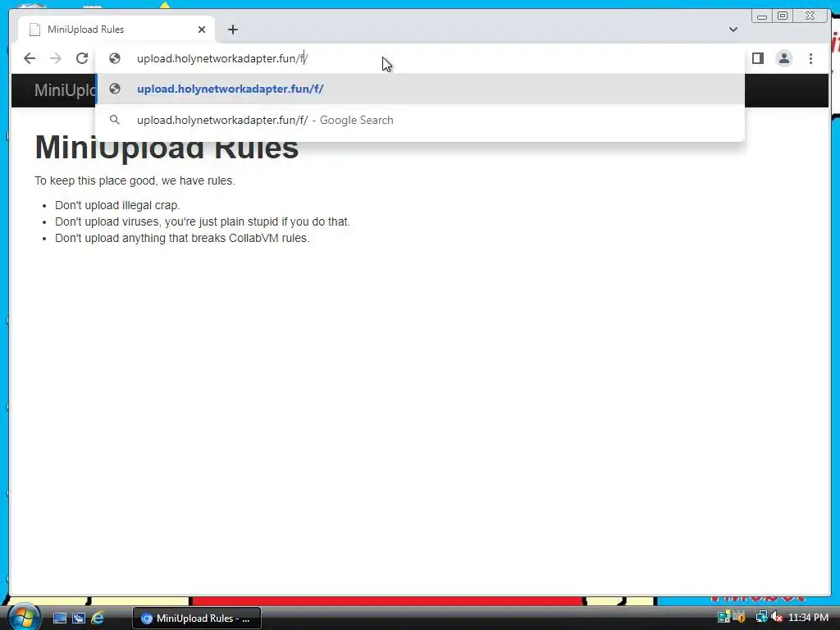Click the 11:34 PM taskbar clock

point(808,618)
